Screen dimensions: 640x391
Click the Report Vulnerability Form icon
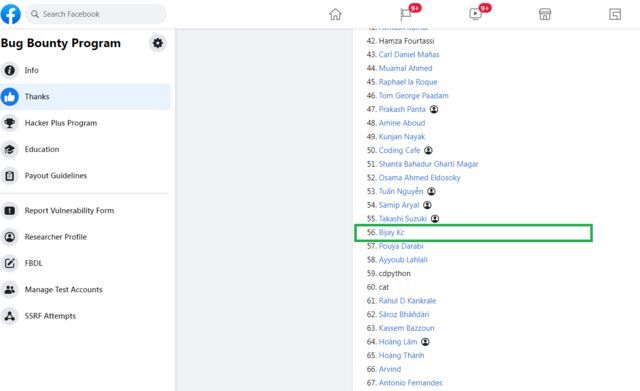[x=10, y=211]
